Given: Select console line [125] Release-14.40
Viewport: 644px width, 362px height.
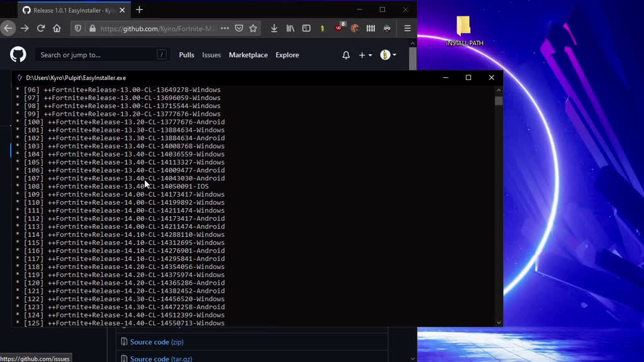Looking at the screenshot, I should click(120, 323).
